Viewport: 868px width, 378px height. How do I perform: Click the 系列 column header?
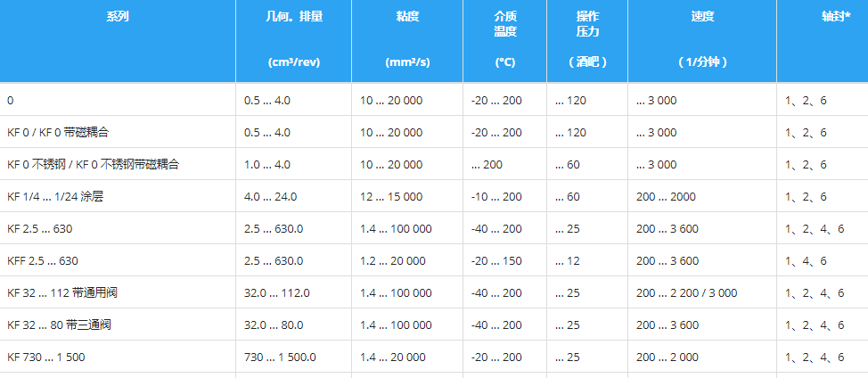point(117,18)
